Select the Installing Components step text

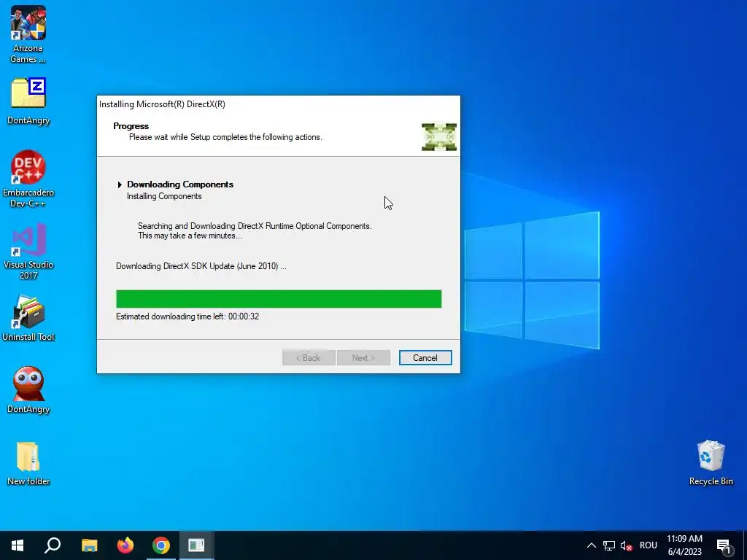pyautogui.click(x=164, y=196)
